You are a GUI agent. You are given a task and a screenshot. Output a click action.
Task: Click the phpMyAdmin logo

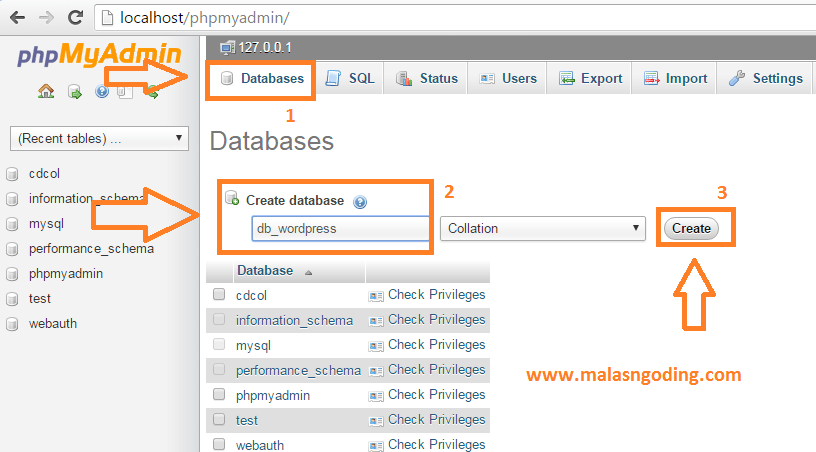99,55
